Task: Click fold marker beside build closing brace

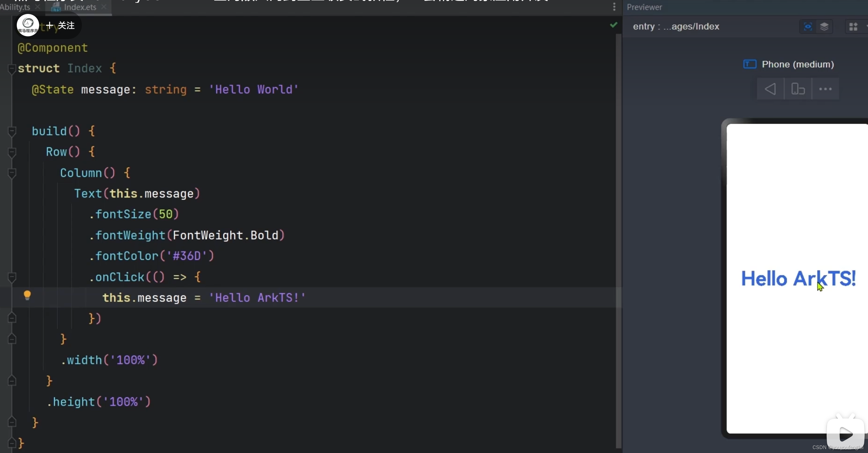Action: click(x=12, y=422)
